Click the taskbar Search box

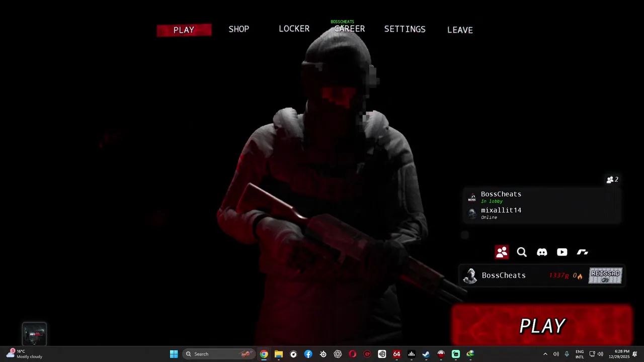[x=219, y=354]
